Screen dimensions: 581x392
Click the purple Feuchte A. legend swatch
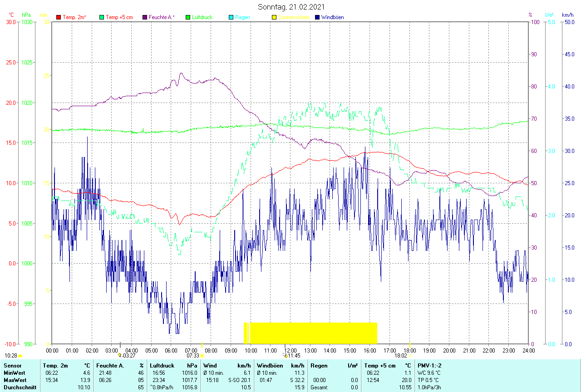[145, 17]
